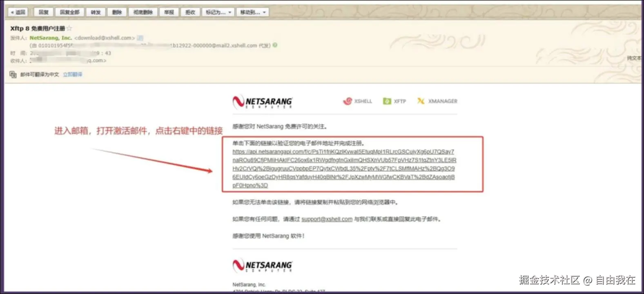Image resolution: width=644 pixels, height=294 pixels.
Task: Click the sender address download@xshell.com
Action: (105, 38)
